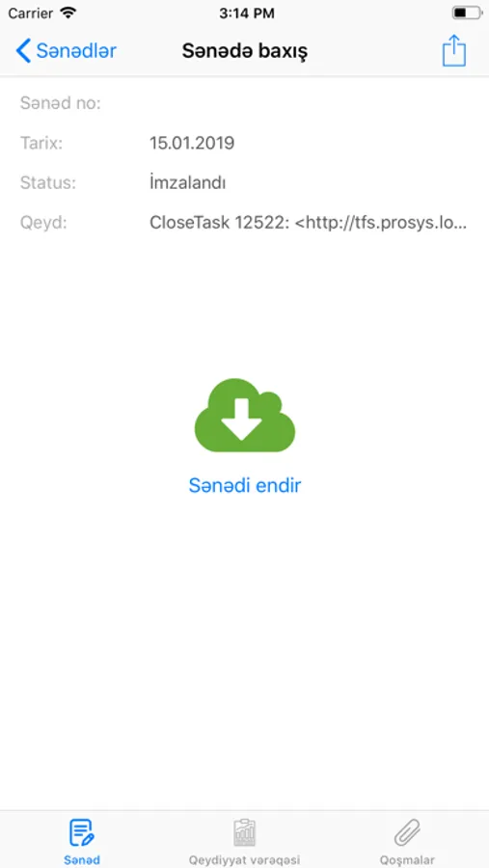Tap the Qeyd: field label
This screenshot has width=489, height=868.
[x=43, y=223]
